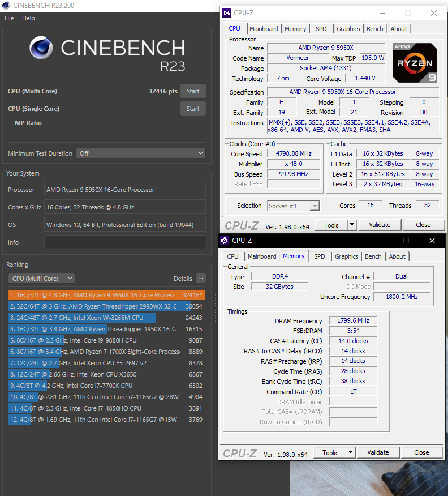Switch to SPD tab in upper CPU-Z window
This screenshot has width=448, height=496.
click(x=321, y=29)
